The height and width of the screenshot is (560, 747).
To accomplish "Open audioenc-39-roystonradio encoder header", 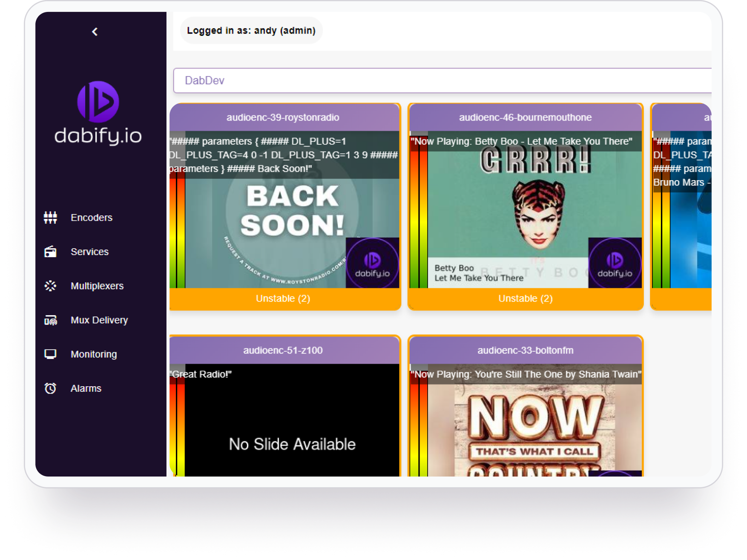I will pos(283,118).
